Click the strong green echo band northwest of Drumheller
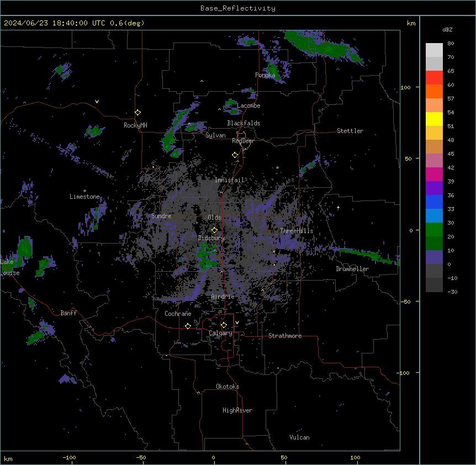The width and height of the screenshot is (476, 465). point(364,255)
